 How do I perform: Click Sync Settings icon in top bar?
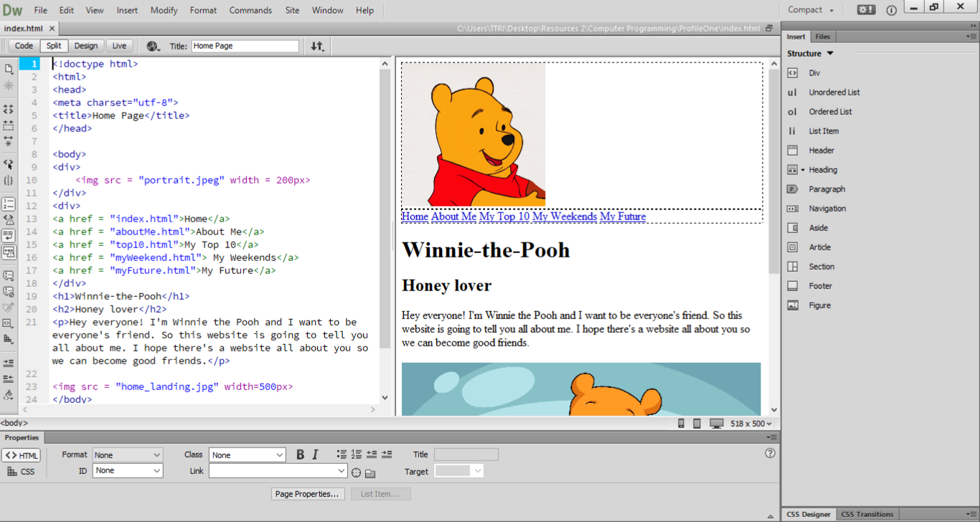(866, 10)
